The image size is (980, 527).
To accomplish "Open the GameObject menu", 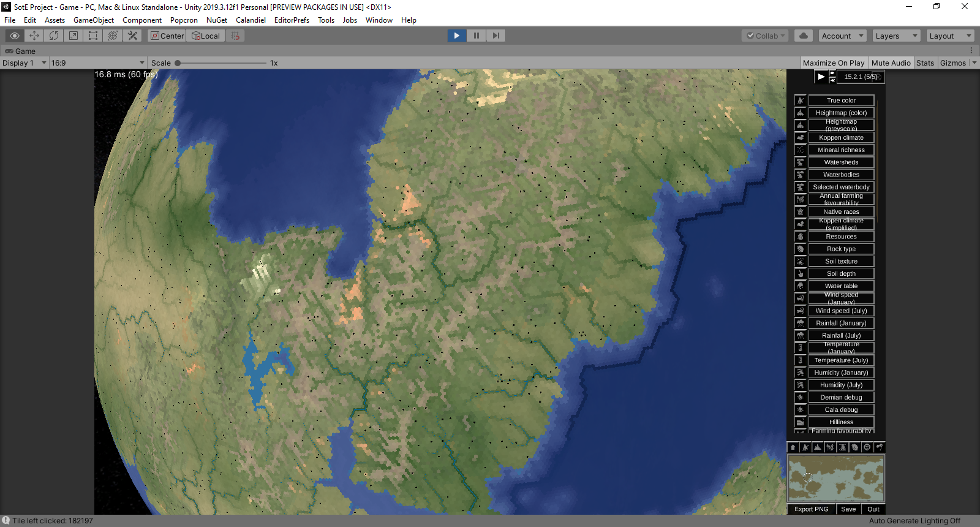I will click(x=94, y=20).
